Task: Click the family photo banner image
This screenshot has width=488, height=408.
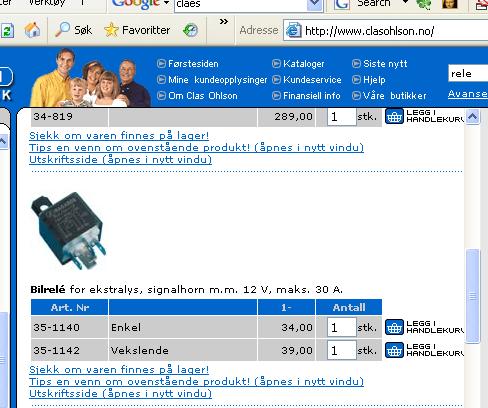Action: click(90, 77)
